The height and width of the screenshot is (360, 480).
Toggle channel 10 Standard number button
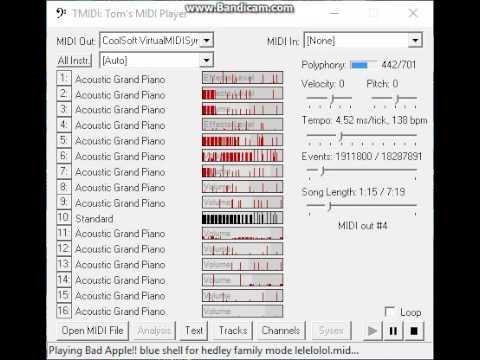tap(64, 218)
